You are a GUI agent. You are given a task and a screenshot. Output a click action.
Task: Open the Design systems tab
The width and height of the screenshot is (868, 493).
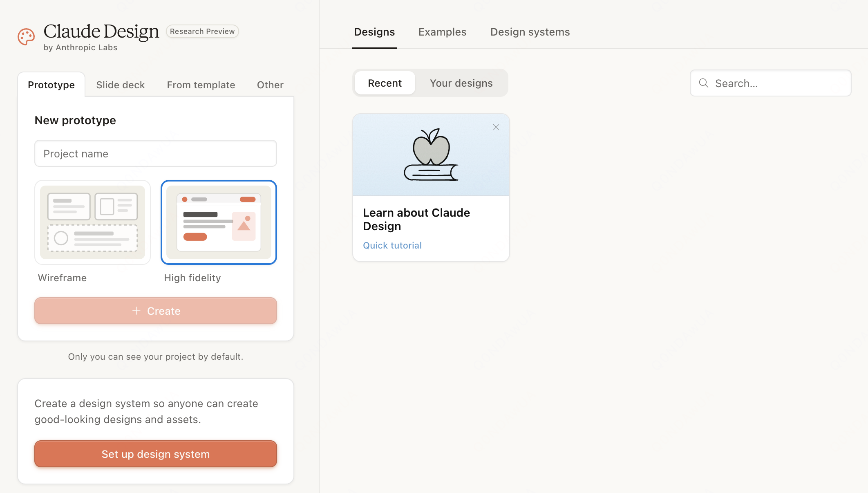(x=530, y=32)
